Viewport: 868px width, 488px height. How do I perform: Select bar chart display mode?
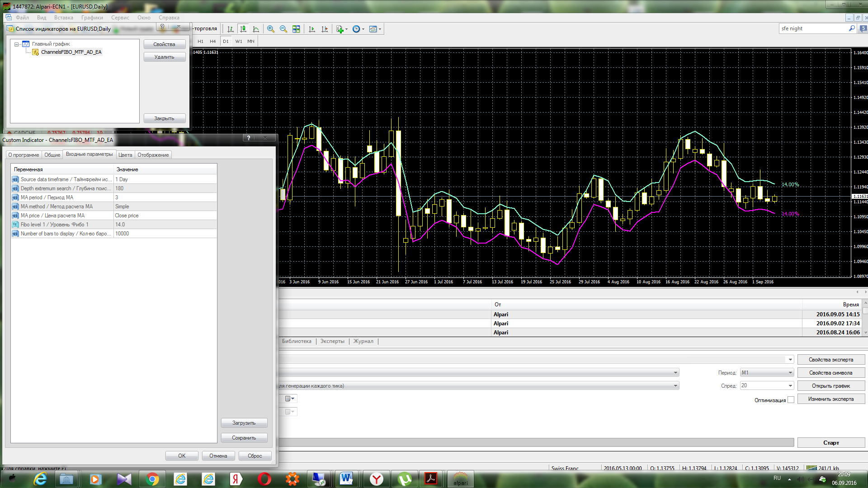point(230,29)
